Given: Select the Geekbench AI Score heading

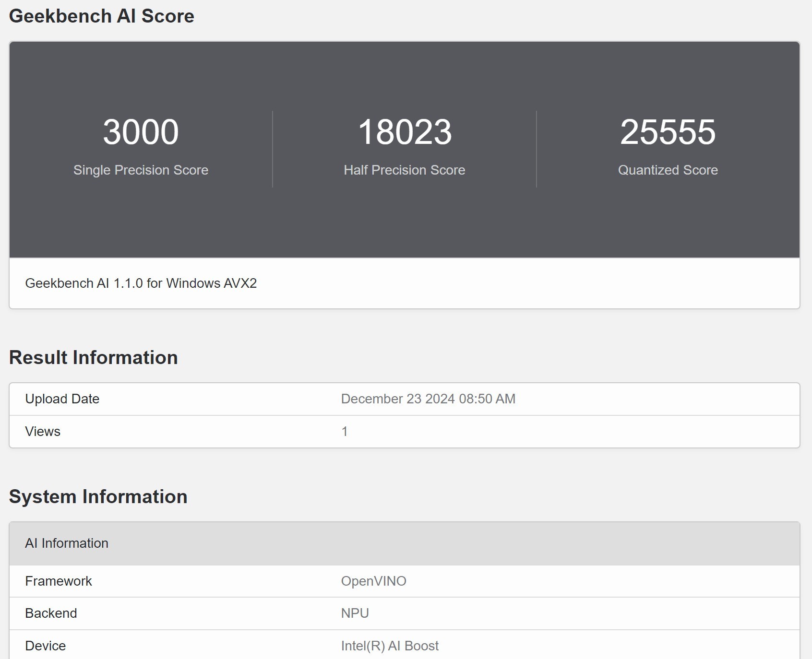Looking at the screenshot, I should pos(102,16).
